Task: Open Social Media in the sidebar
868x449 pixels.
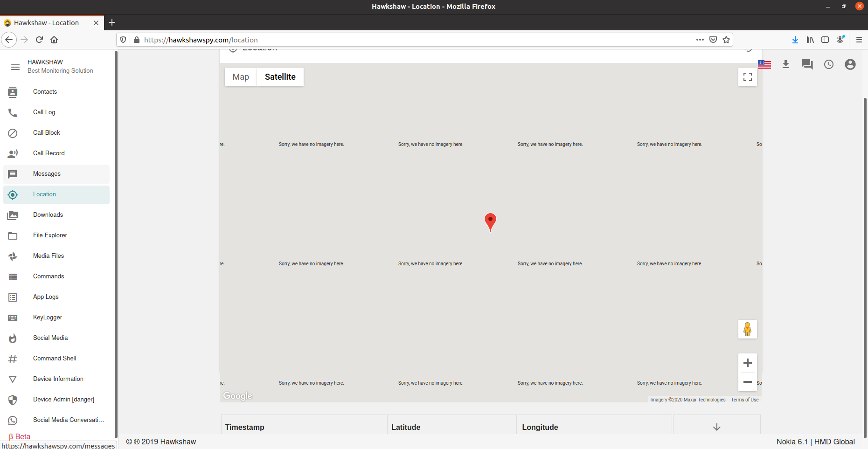Action: click(x=56, y=338)
